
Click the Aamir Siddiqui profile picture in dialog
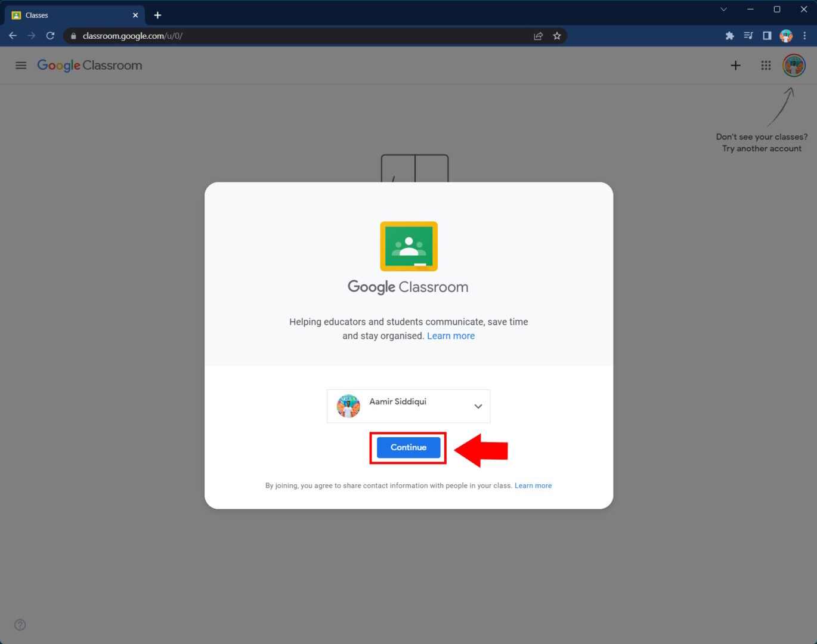point(348,406)
